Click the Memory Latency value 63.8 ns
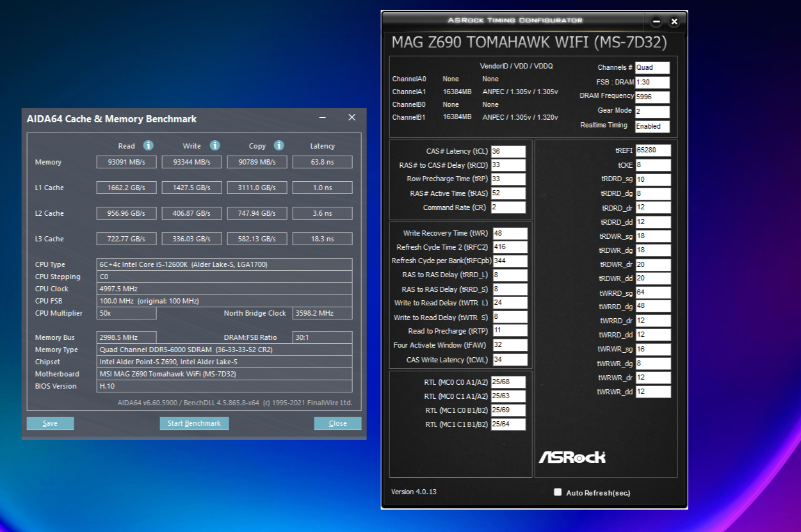 [x=323, y=162]
